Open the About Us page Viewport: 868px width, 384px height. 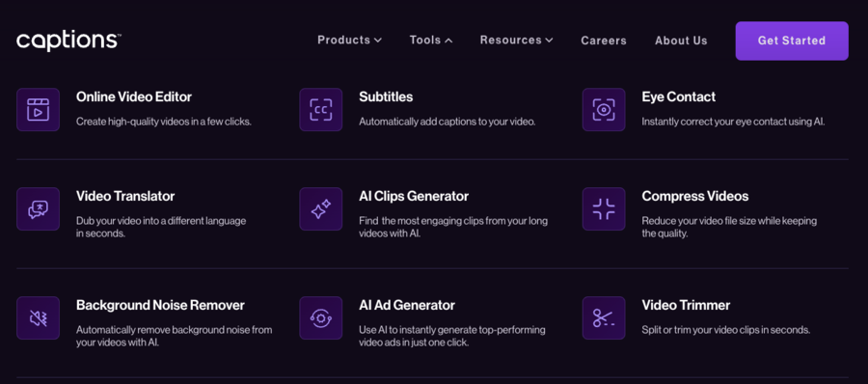(x=681, y=41)
